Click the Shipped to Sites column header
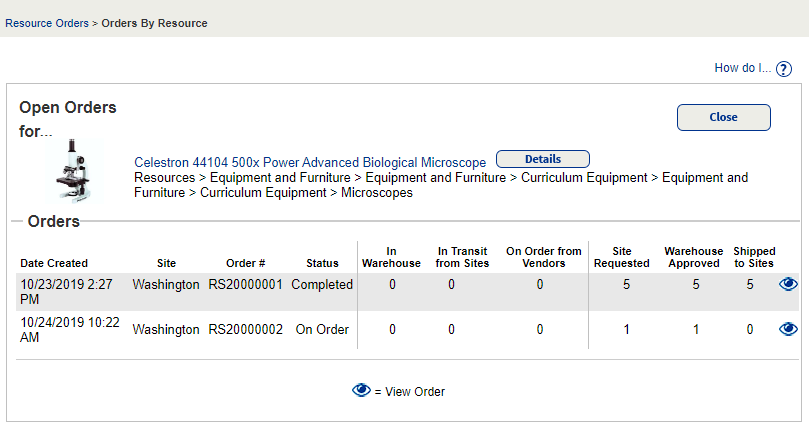This screenshot has height=431, width=809. point(754,257)
